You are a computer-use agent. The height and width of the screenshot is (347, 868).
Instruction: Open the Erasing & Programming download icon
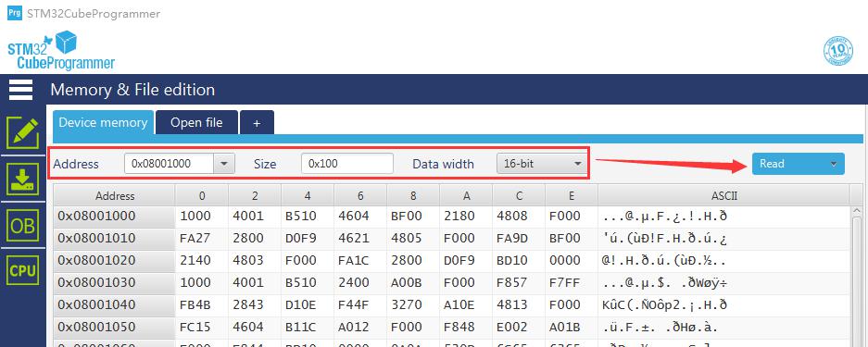click(23, 179)
